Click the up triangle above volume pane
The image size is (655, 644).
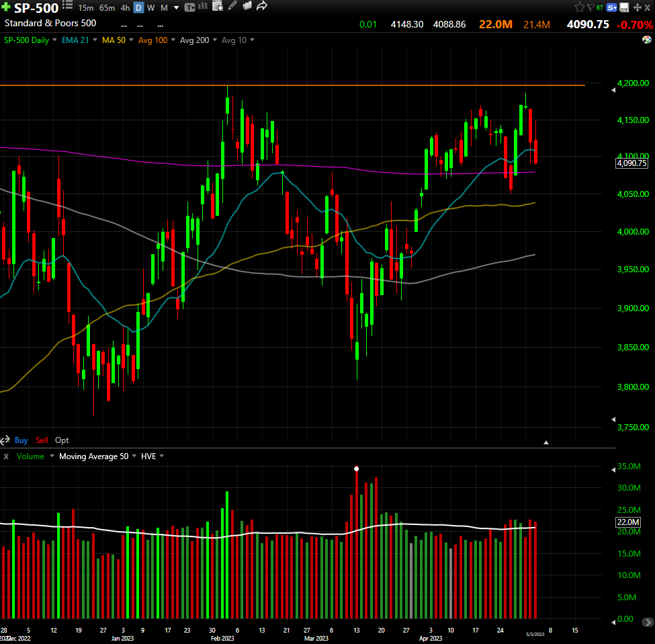pos(546,442)
